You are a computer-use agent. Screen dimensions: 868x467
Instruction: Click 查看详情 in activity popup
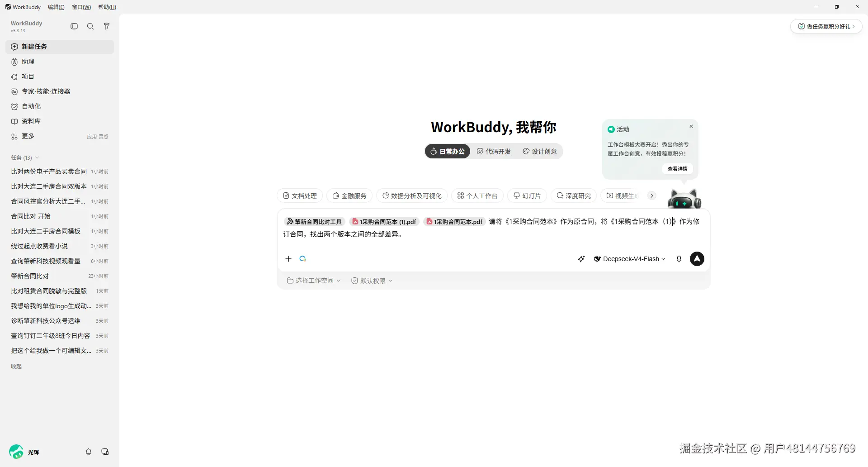(x=678, y=169)
